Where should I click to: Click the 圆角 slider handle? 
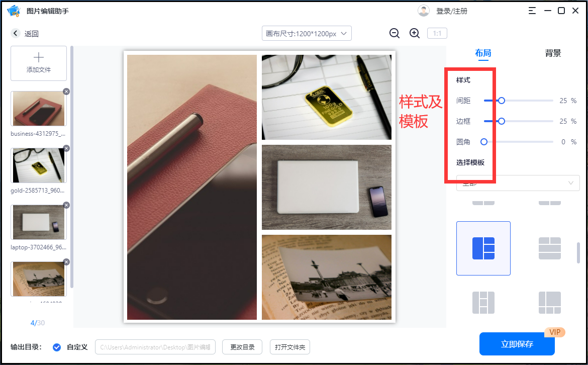(x=484, y=142)
